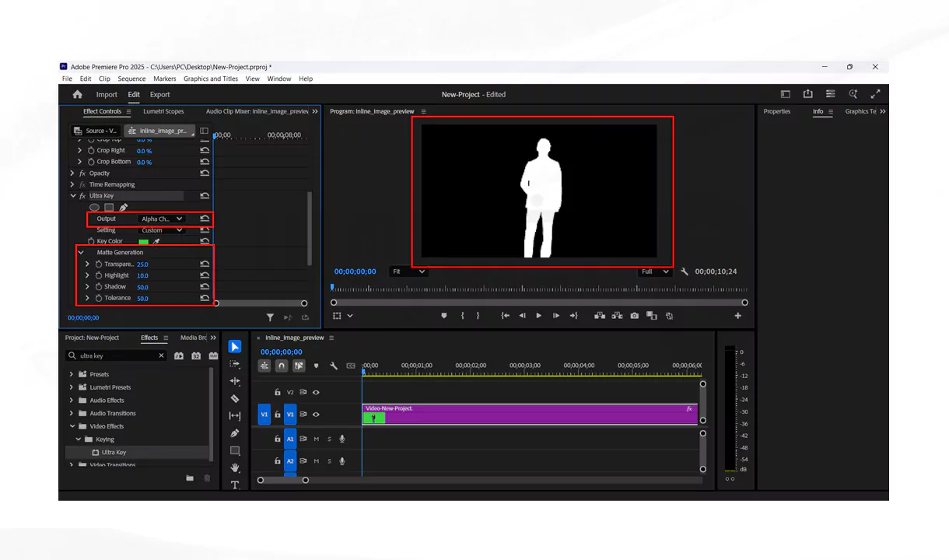Open the Fit zoom level dropdown

pyautogui.click(x=409, y=271)
